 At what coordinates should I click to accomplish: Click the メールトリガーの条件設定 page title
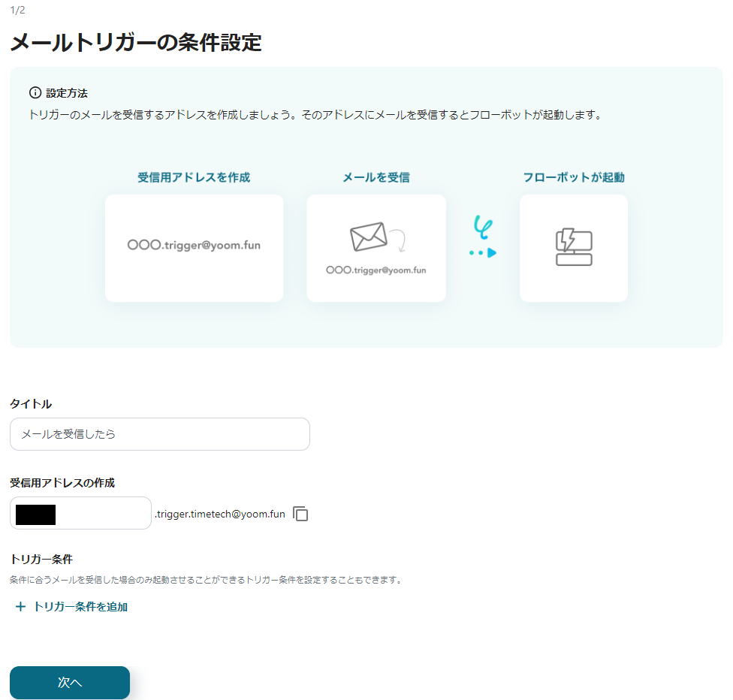click(x=136, y=43)
